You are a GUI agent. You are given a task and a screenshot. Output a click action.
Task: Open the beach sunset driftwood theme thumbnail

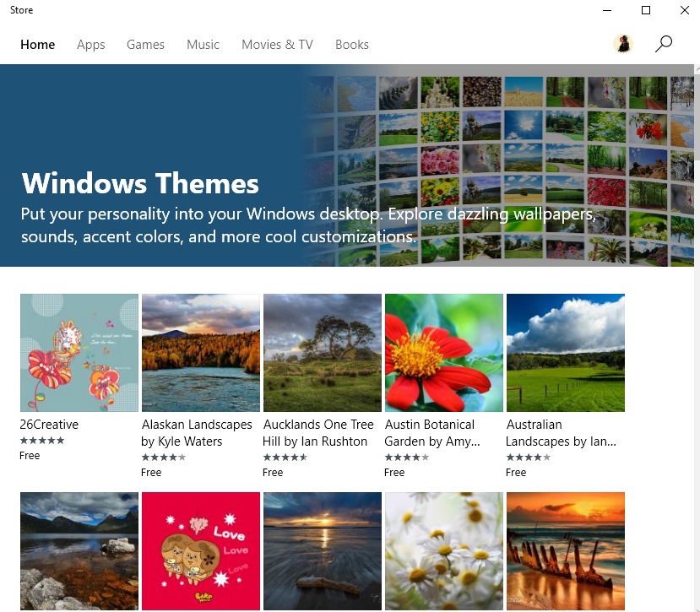(x=323, y=551)
